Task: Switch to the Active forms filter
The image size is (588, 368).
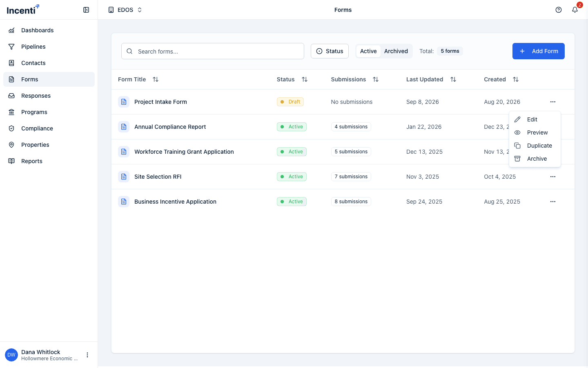Action: click(368, 51)
